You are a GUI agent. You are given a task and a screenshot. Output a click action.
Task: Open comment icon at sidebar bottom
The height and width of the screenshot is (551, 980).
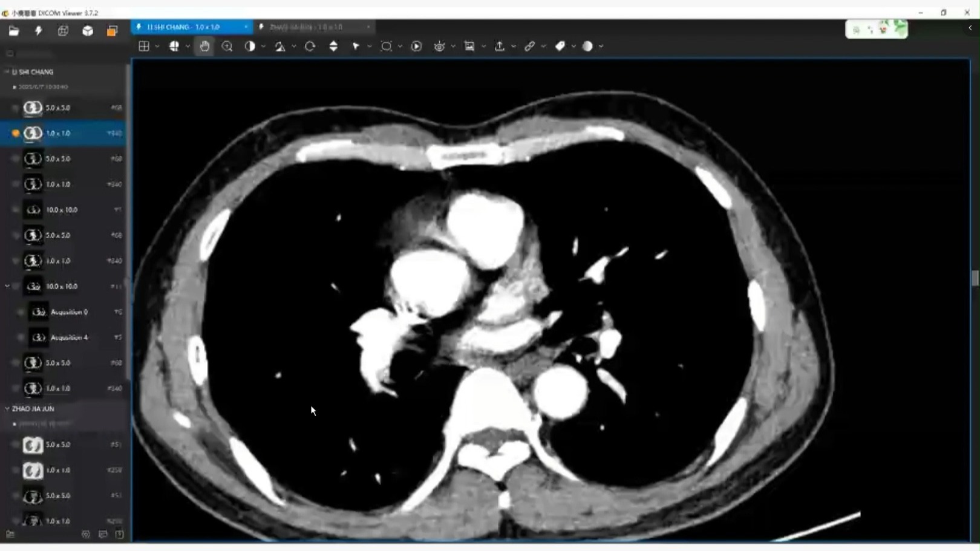[103, 535]
